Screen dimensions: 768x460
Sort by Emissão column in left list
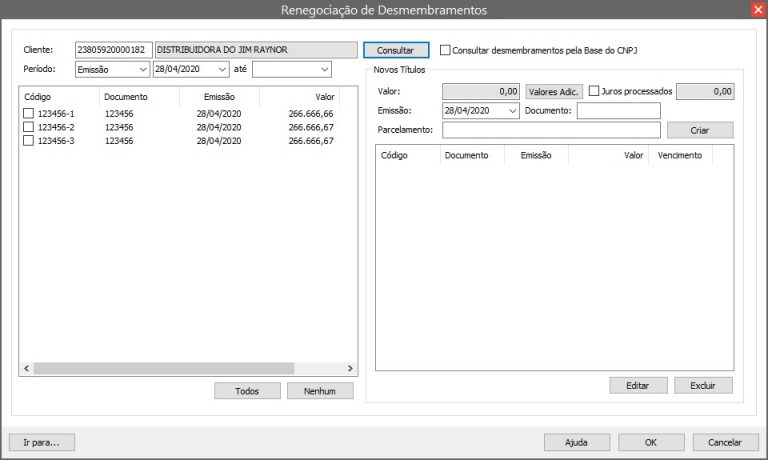[219, 97]
